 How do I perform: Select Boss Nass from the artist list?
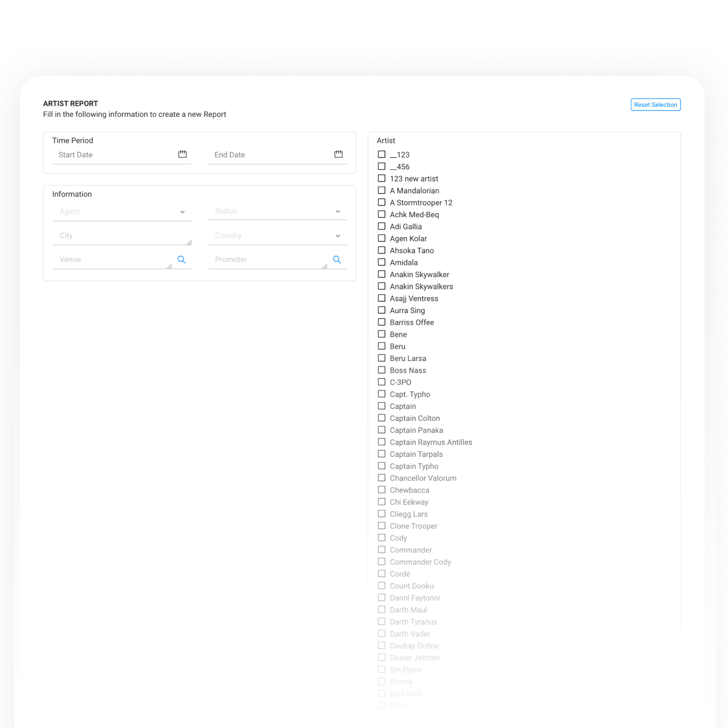(381, 370)
